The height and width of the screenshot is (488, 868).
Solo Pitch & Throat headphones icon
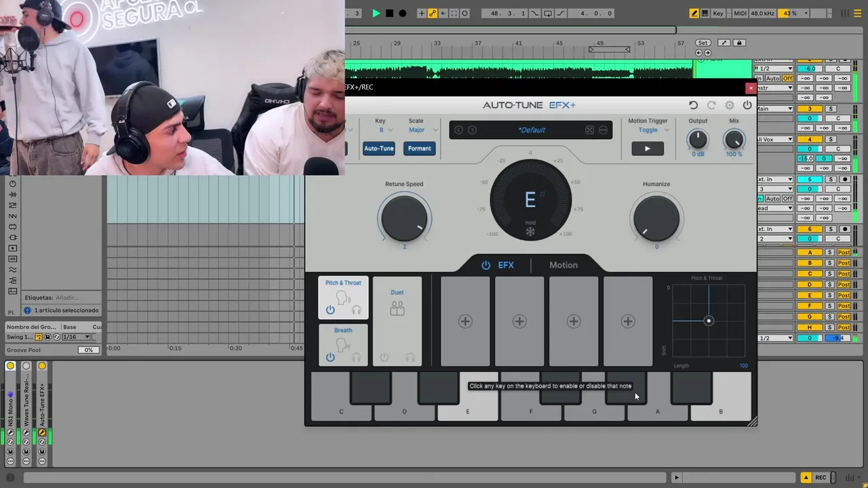tap(356, 310)
